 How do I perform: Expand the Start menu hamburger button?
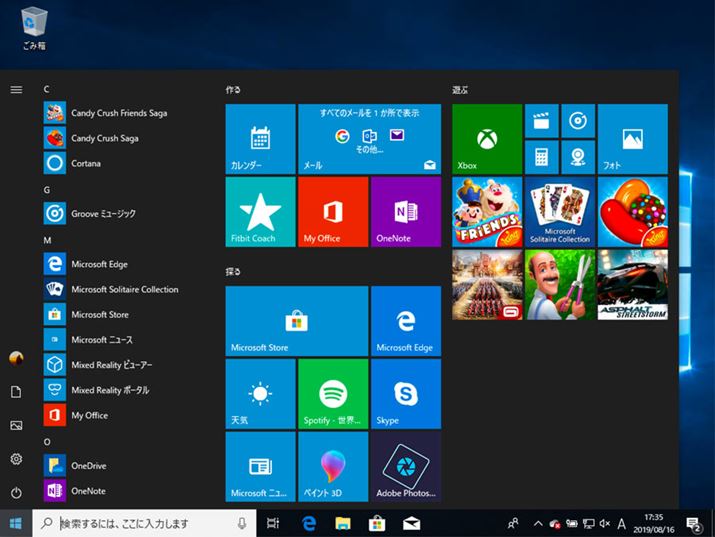16,90
